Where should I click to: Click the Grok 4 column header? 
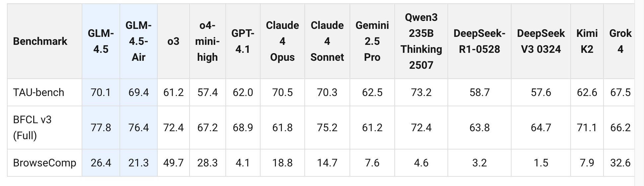point(620,41)
